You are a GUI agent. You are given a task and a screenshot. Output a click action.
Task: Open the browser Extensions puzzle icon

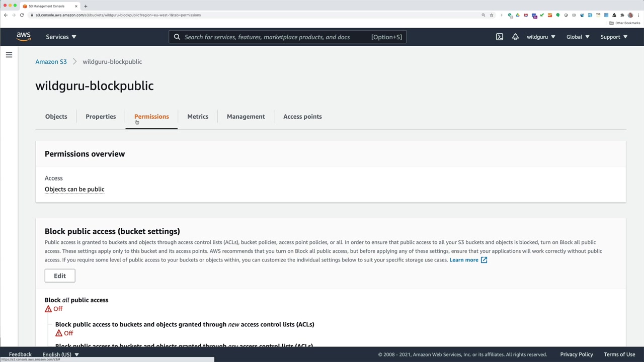[x=622, y=15]
